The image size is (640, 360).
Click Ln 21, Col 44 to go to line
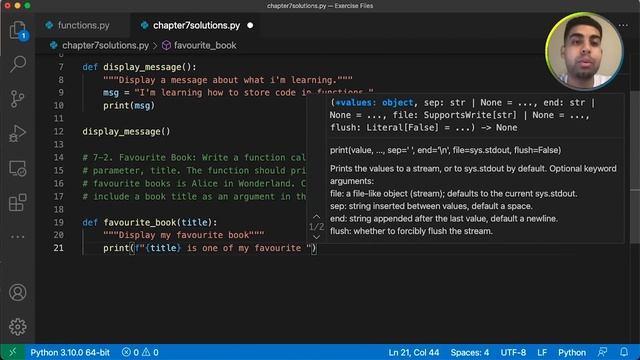click(x=413, y=352)
